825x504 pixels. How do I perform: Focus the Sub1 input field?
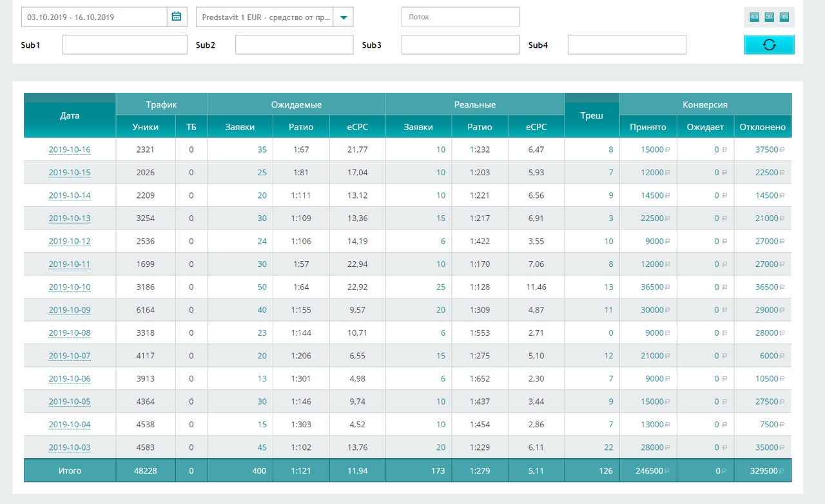click(125, 44)
